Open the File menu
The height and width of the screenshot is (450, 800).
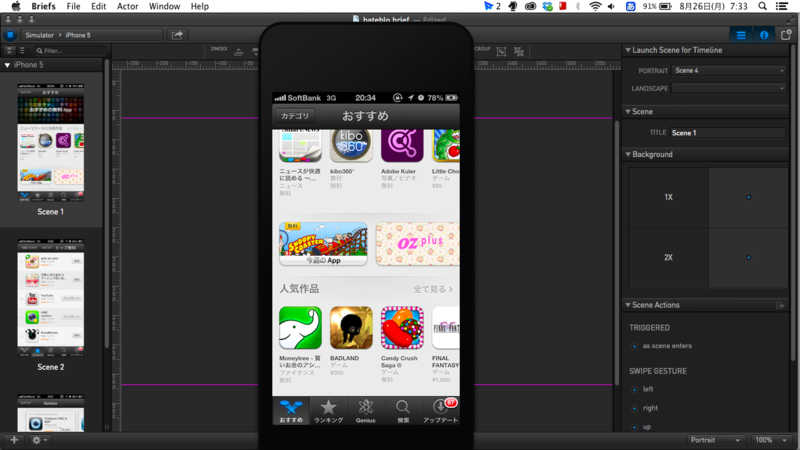pos(73,6)
